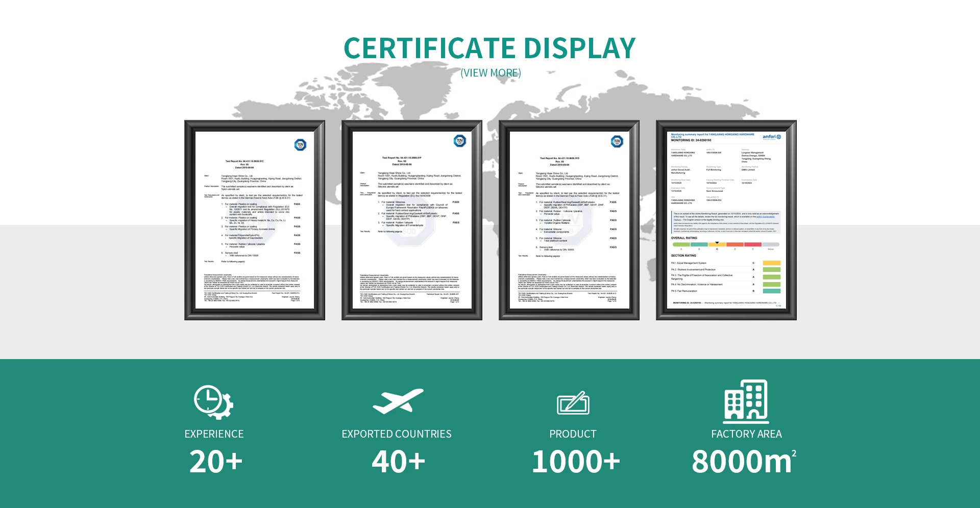Viewport: 980px width, 508px height.
Task: Open the (VIEW MORE) link
Action: point(491,73)
